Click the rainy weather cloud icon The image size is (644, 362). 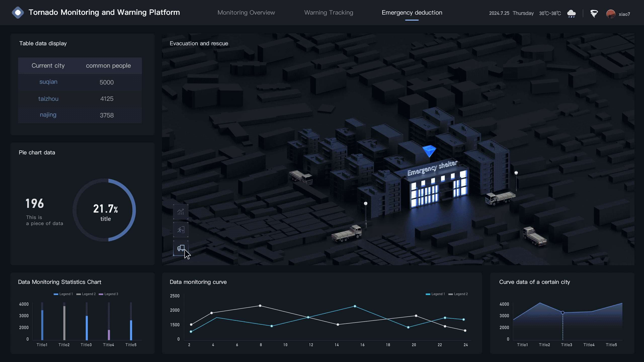coord(572,14)
